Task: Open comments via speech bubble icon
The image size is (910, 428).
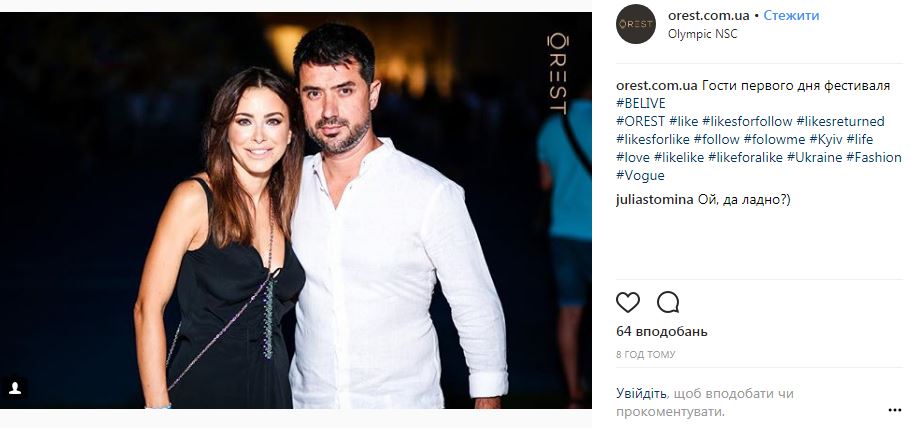Action: (x=668, y=303)
